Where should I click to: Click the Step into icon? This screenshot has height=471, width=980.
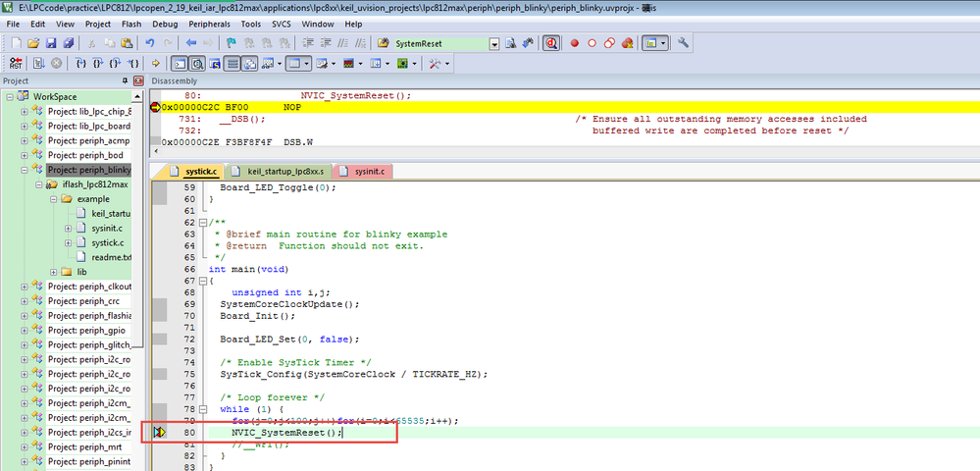(x=80, y=63)
